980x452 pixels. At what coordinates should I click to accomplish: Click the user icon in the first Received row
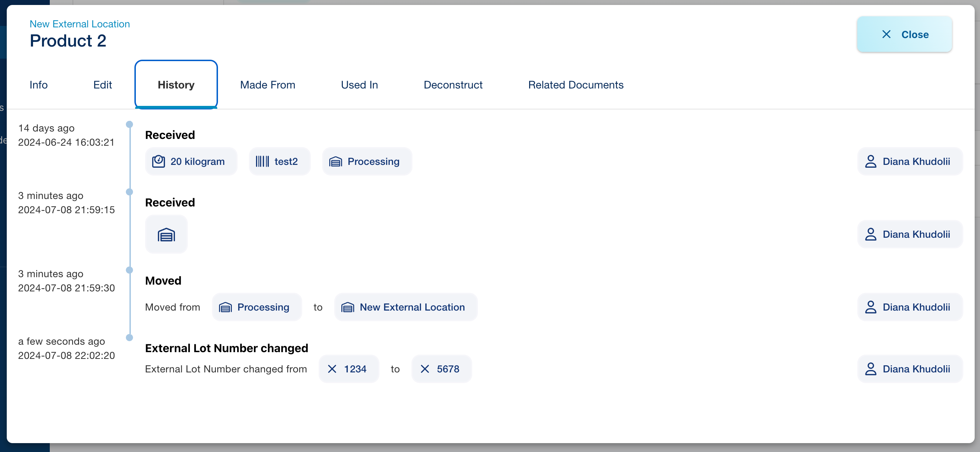[870, 162]
